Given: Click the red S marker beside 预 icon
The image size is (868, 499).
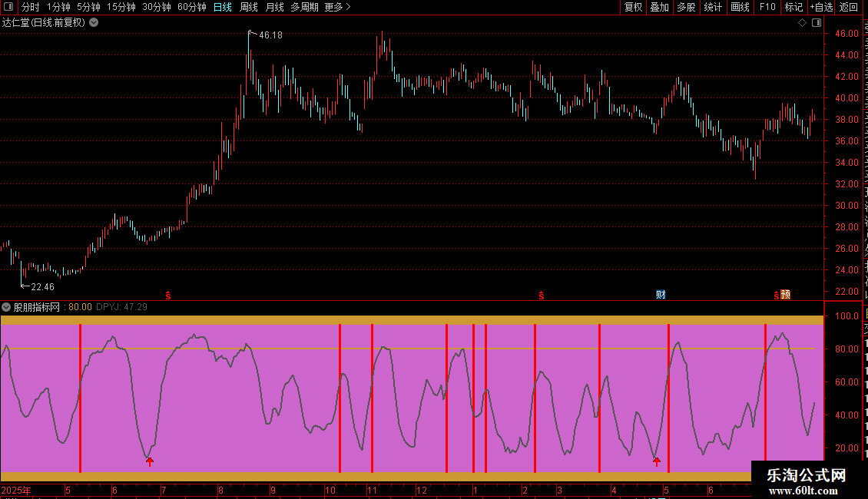Looking at the screenshot, I should click(776, 296).
